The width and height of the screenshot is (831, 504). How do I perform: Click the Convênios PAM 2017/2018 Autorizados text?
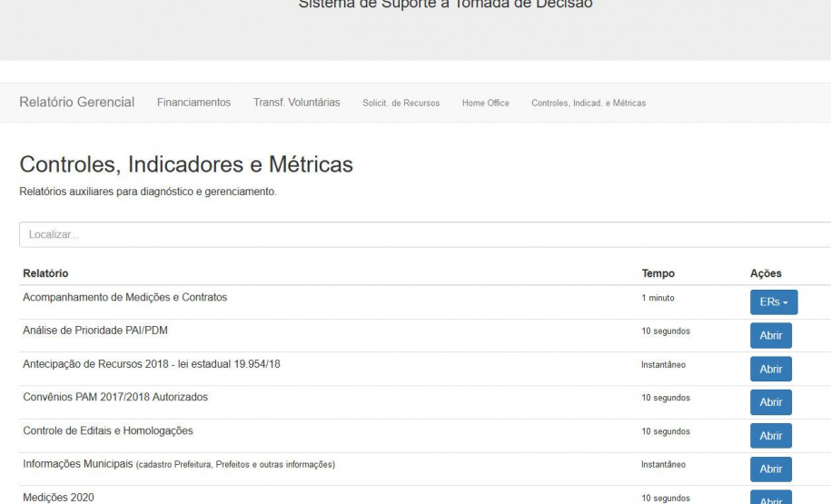(115, 397)
